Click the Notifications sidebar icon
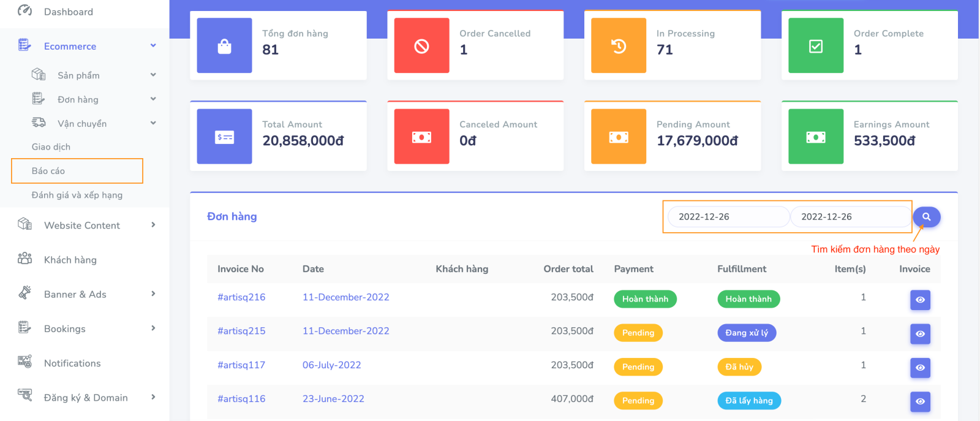980x421 pixels. [24, 362]
